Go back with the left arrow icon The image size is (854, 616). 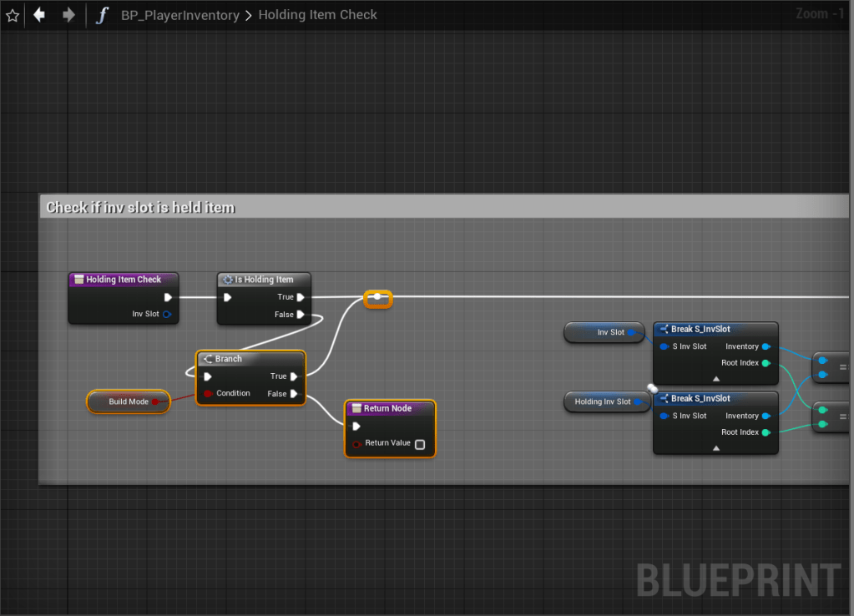point(39,15)
